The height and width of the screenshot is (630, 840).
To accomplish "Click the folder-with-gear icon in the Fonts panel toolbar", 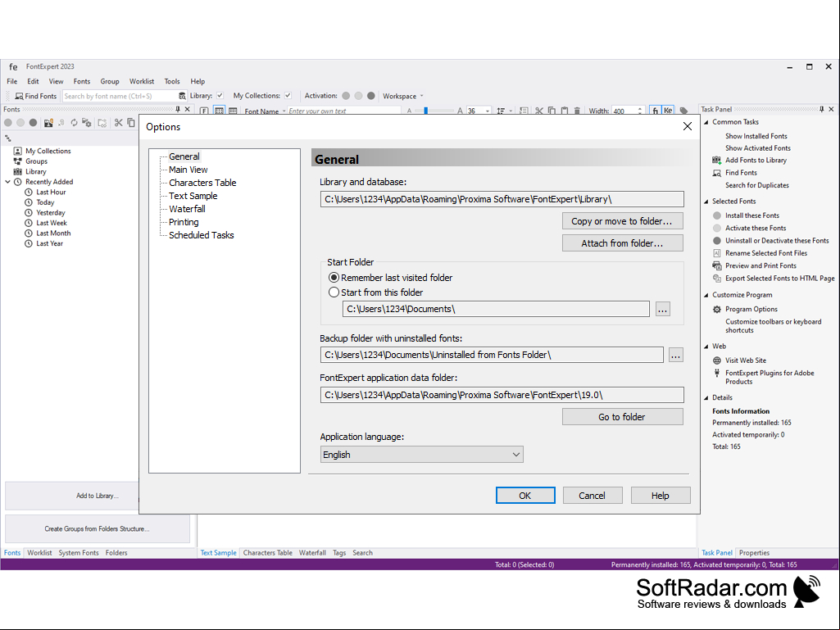I will point(86,123).
